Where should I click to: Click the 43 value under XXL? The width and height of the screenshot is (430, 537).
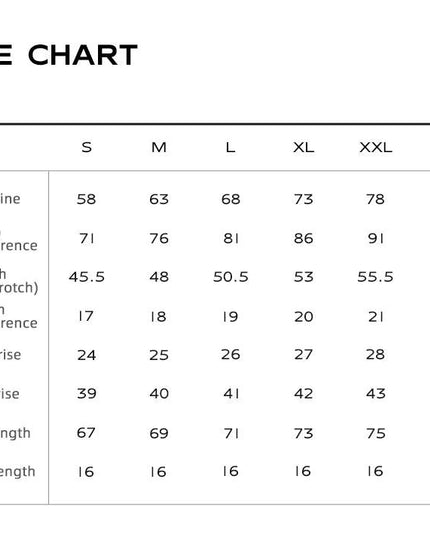pyautogui.click(x=376, y=394)
